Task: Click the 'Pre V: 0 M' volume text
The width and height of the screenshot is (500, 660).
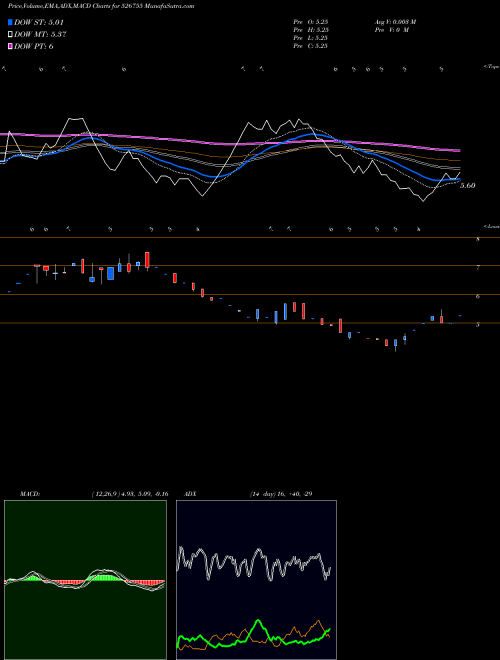Action: [391, 30]
